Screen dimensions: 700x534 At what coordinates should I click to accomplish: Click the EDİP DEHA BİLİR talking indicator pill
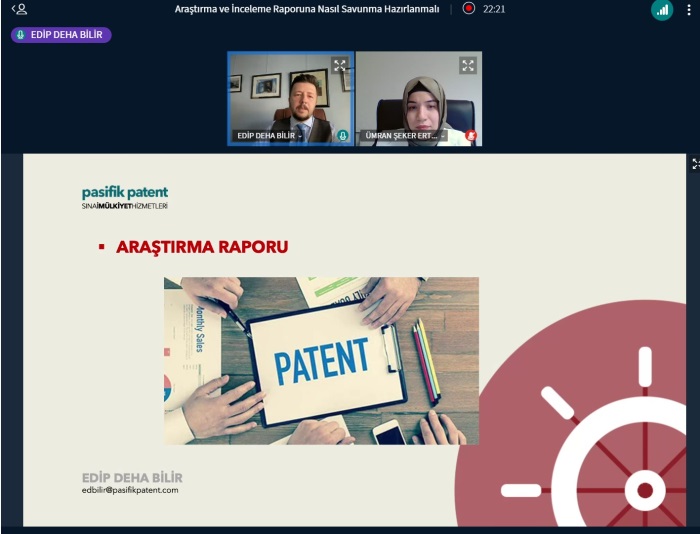[61, 34]
